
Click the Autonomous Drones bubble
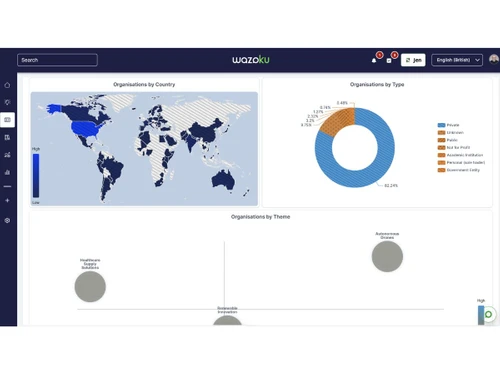387,256
